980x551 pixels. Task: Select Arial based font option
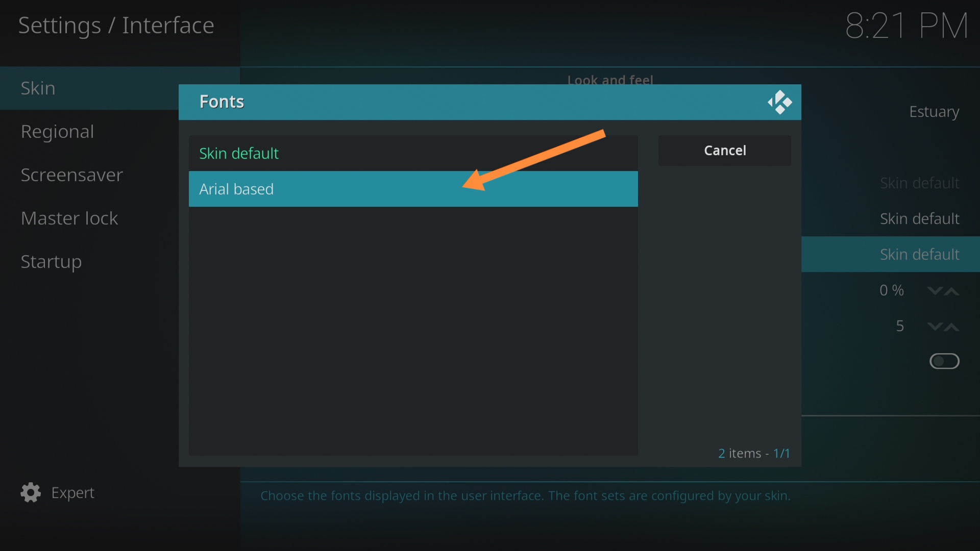pyautogui.click(x=412, y=189)
